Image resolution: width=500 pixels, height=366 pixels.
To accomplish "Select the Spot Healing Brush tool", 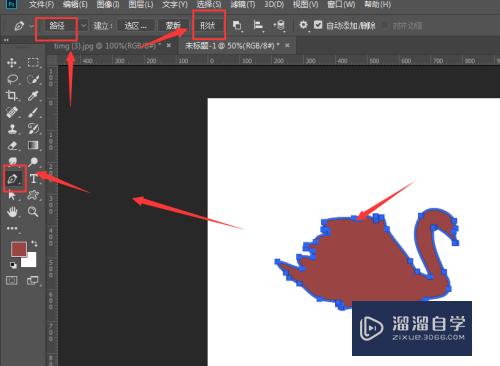I will 12,112.
